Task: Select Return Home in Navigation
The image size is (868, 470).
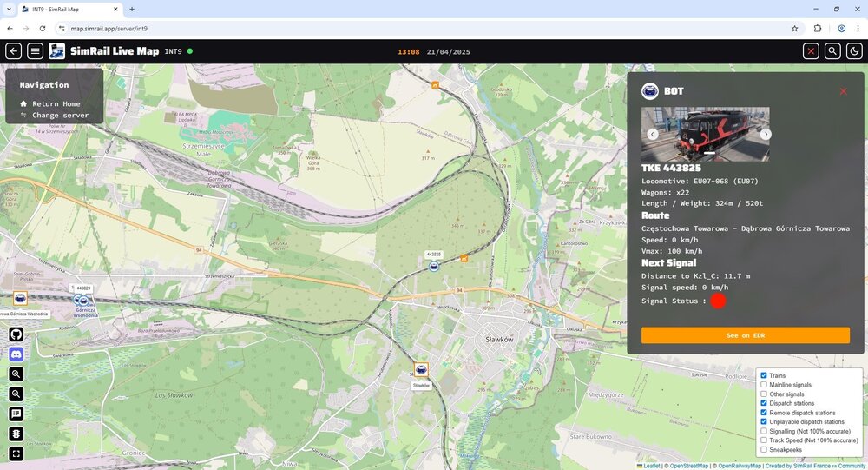Action: (56, 103)
